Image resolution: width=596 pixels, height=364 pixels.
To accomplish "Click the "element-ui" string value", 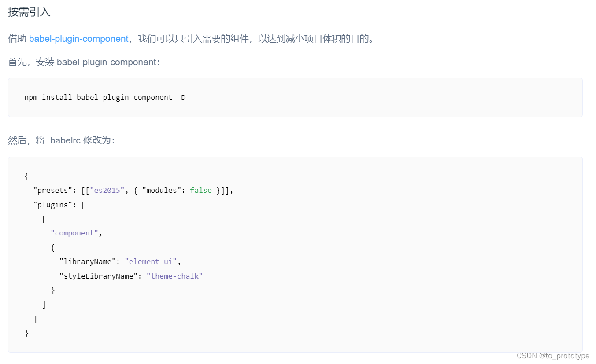I will pyautogui.click(x=151, y=261).
